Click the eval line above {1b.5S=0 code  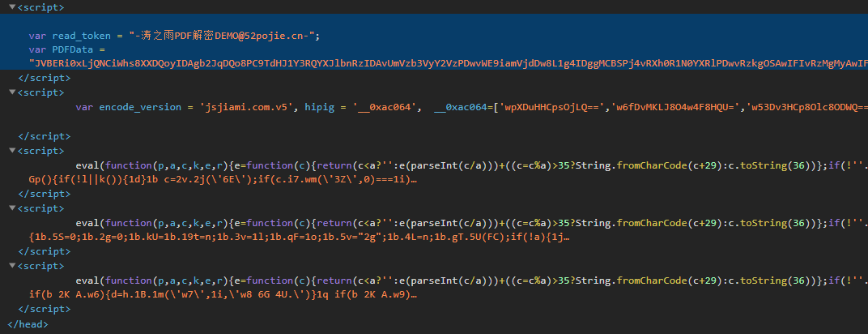pos(471,223)
